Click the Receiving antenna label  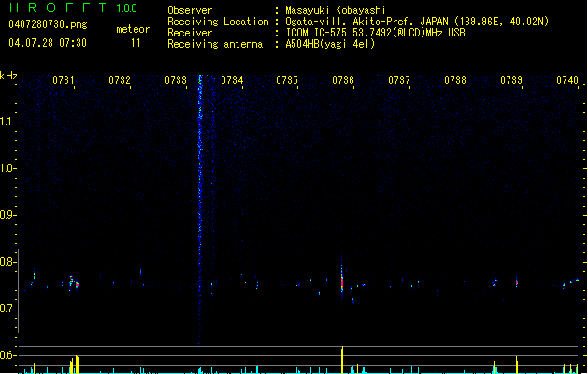coord(215,44)
